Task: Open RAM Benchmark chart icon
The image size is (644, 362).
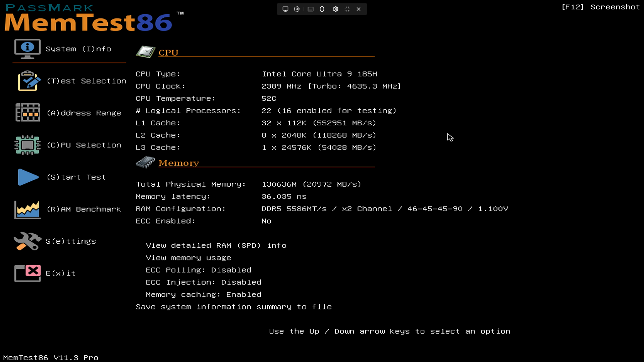Action: point(28,209)
